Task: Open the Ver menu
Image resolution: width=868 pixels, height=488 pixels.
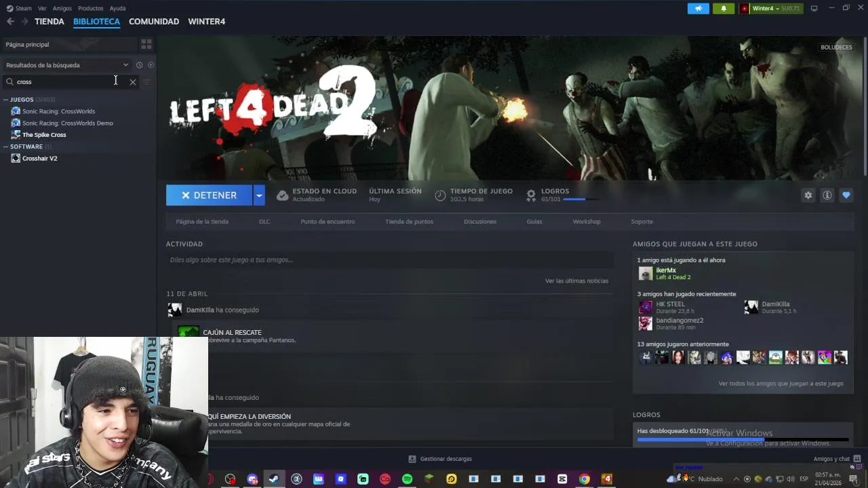Action: [42, 8]
